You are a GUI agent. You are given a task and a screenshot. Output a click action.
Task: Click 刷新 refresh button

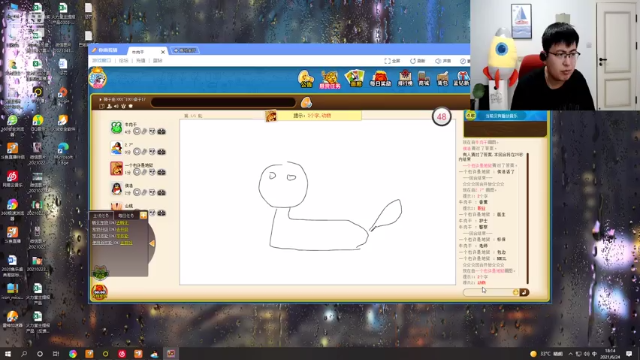tap(418, 61)
